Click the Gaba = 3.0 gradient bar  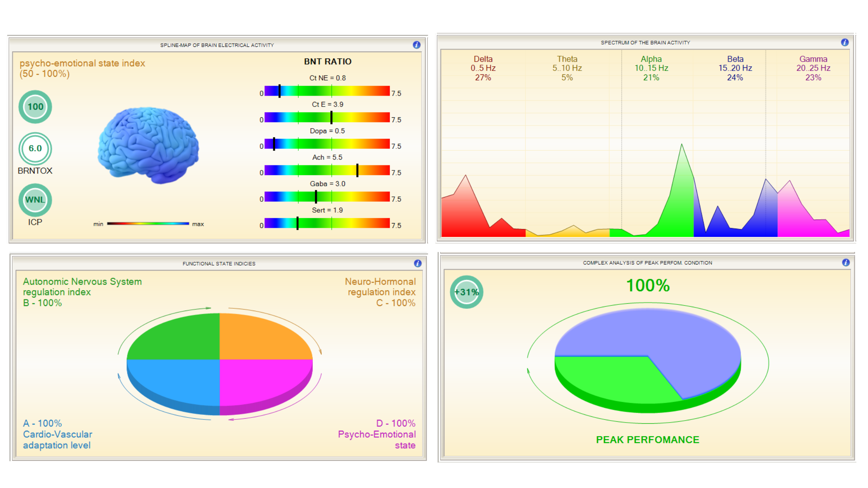tap(327, 197)
